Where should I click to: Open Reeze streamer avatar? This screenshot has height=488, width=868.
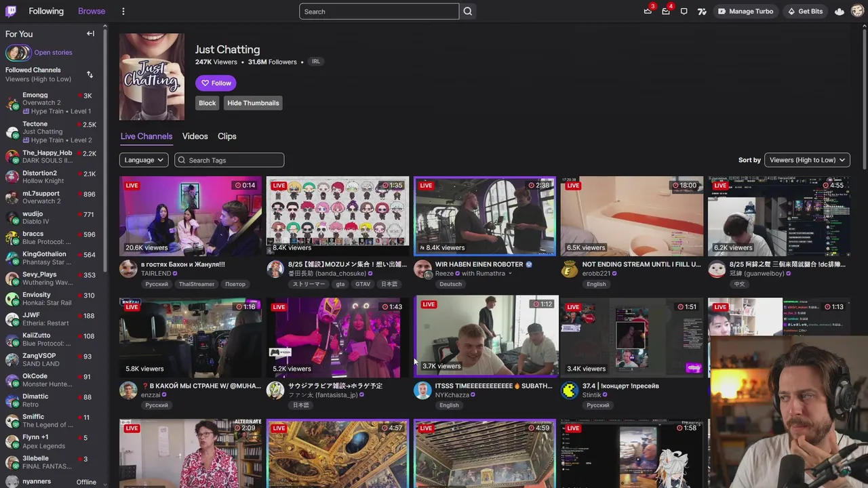pyautogui.click(x=422, y=269)
